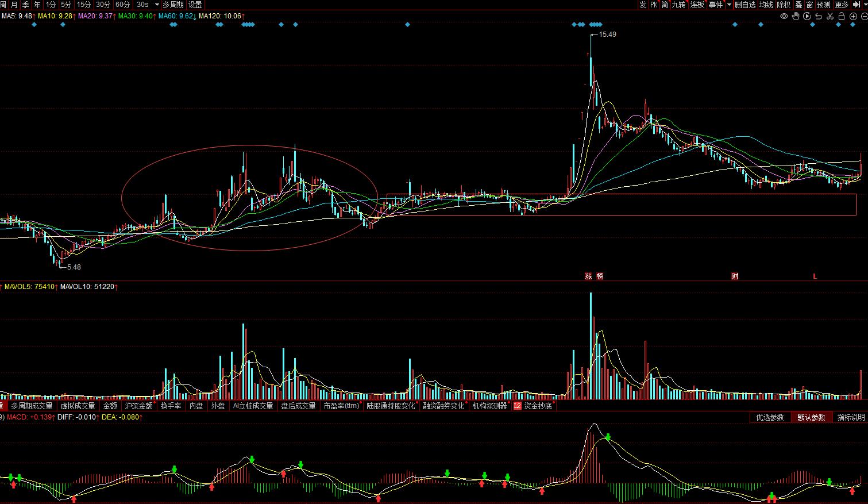Click the yellow MA10 moving average label
The width and height of the screenshot is (868, 504).
click(x=55, y=16)
